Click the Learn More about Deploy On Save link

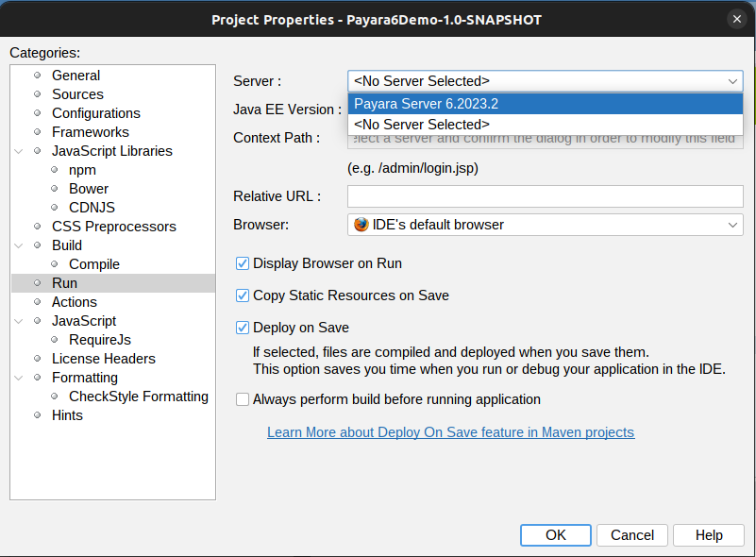pyautogui.click(x=450, y=431)
